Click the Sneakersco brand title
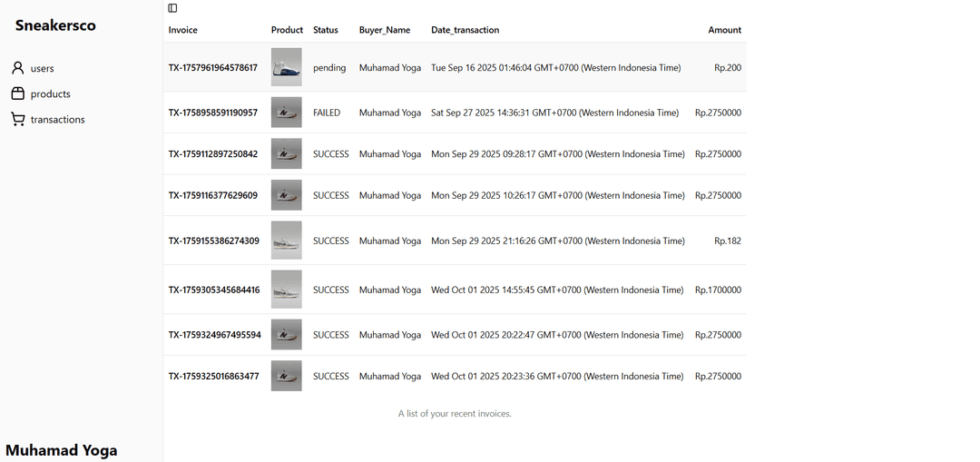Viewport: 980px width, 462px height. 55,25
